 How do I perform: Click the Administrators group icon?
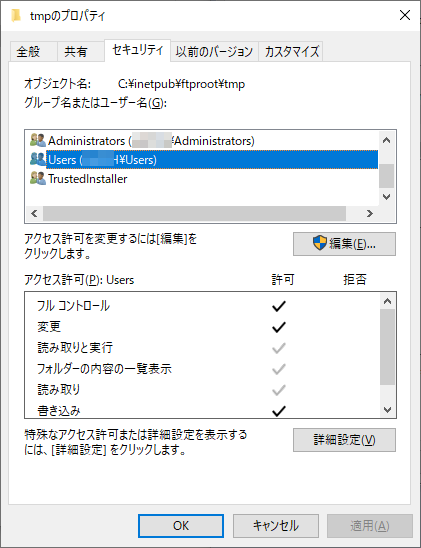tap(38, 140)
